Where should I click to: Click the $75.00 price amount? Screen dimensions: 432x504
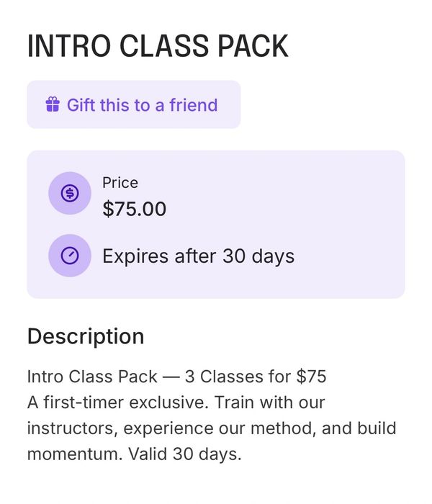[135, 210]
